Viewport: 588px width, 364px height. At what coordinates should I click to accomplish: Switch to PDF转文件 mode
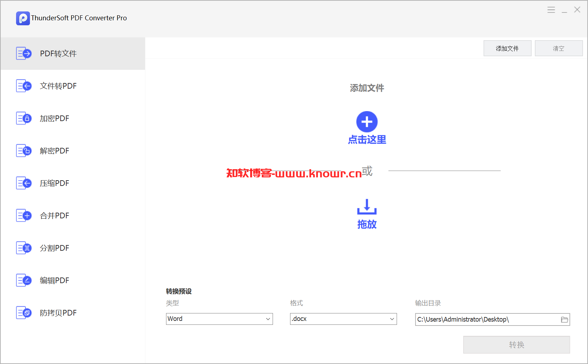point(73,53)
